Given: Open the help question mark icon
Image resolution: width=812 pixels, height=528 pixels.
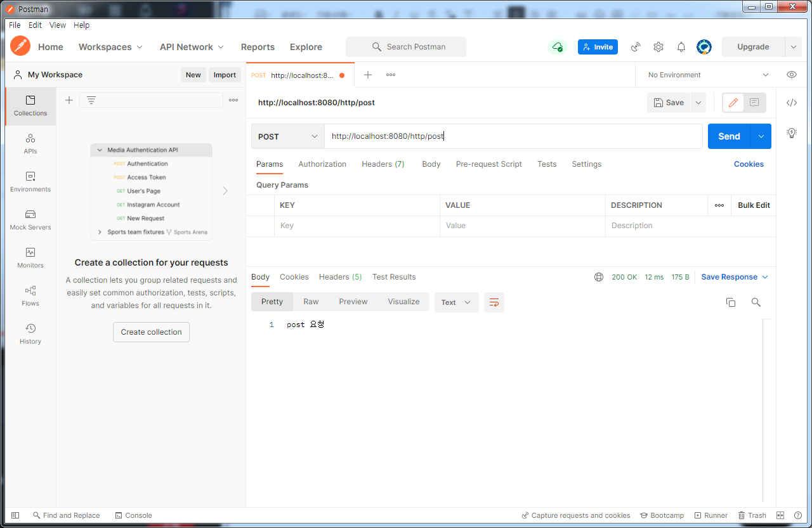Looking at the screenshot, I should (x=797, y=515).
